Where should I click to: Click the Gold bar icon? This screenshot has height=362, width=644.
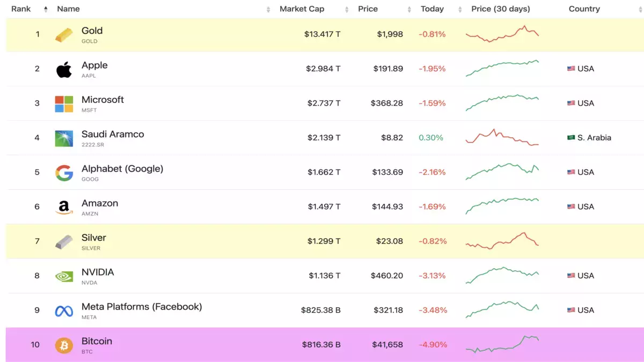click(x=64, y=35)
